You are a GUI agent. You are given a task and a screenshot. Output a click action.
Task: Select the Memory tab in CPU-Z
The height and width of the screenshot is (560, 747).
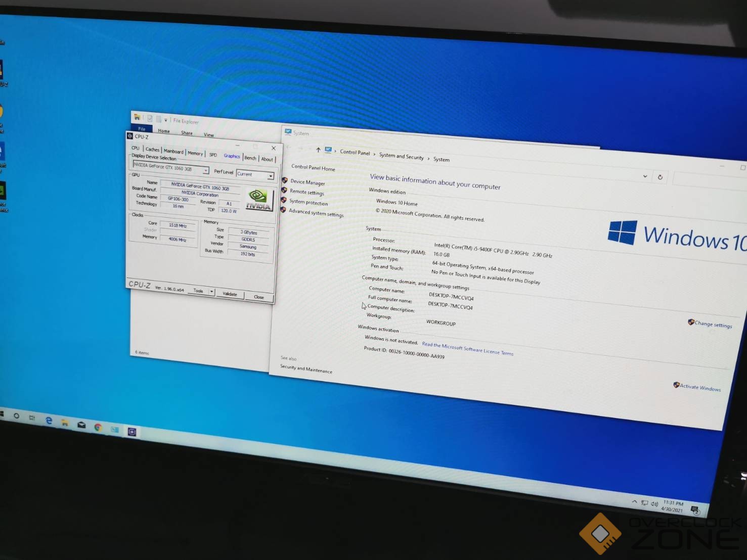point(195,153)
